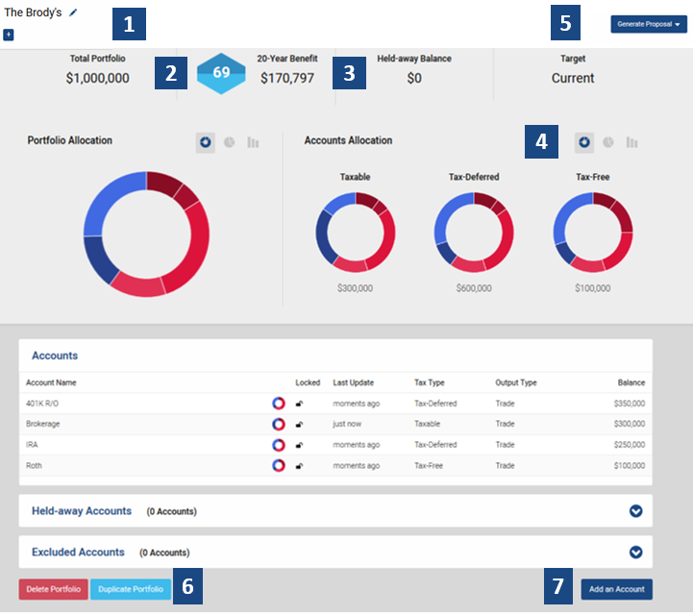The height and width of the screenshot is (616, 693).
Task: Click the pencil icon beside The Brody's
Action: pyautogui.click(x=73, y=13)
